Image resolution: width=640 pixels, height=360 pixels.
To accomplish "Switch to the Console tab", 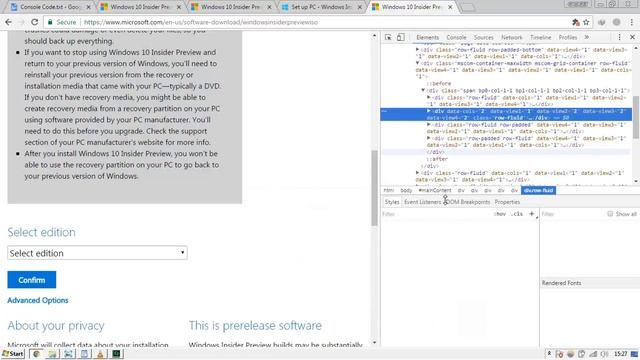I will coord(456,37).
